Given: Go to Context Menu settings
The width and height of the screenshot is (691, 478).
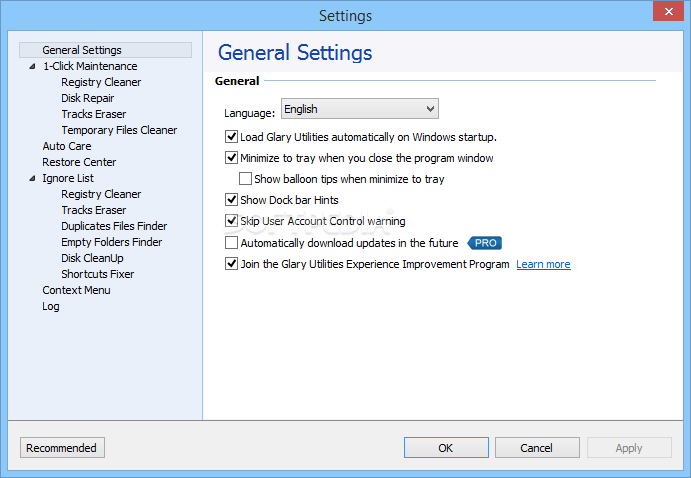Looking at the screenshot, I should coord(76,290).
